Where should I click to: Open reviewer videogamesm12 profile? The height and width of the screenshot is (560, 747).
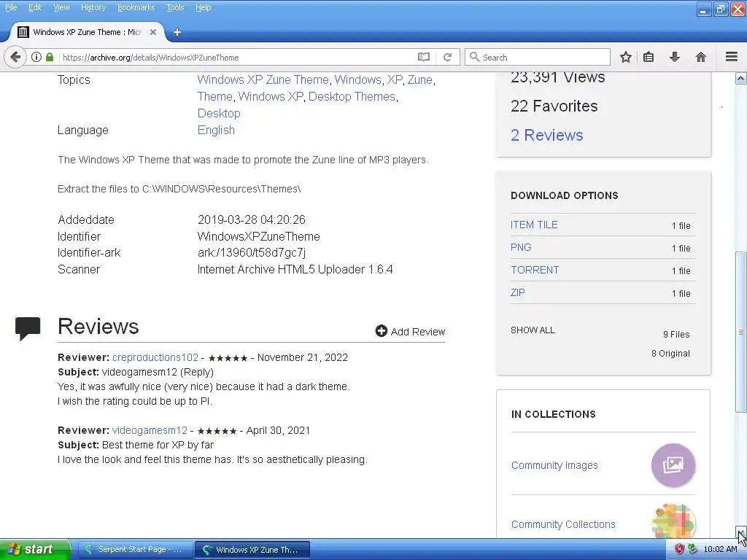click(x=150, y=430)
